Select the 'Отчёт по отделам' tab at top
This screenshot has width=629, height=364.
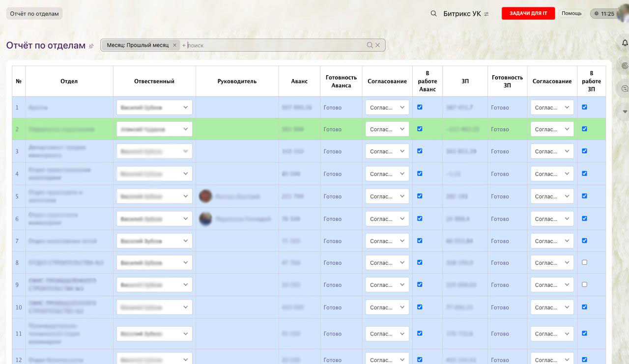tap(34, 14)
